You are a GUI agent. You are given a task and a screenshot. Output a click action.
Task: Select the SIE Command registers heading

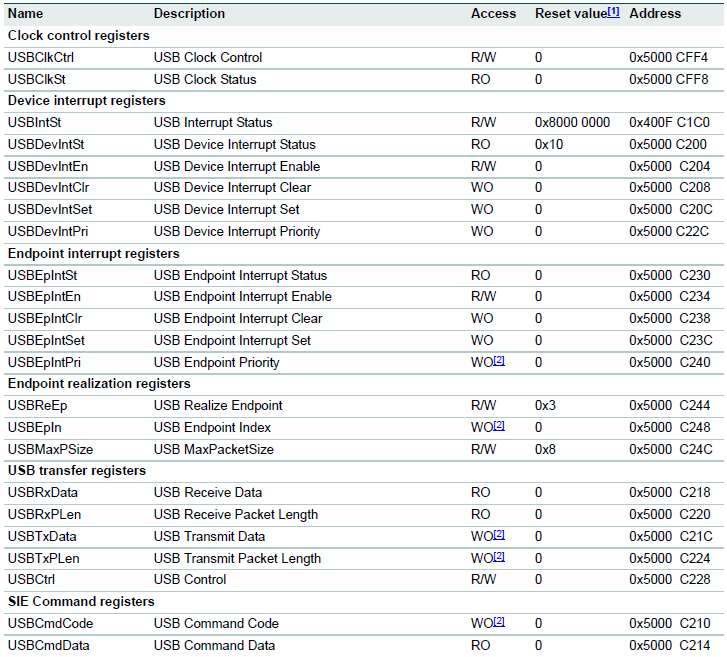coord(81,602)
